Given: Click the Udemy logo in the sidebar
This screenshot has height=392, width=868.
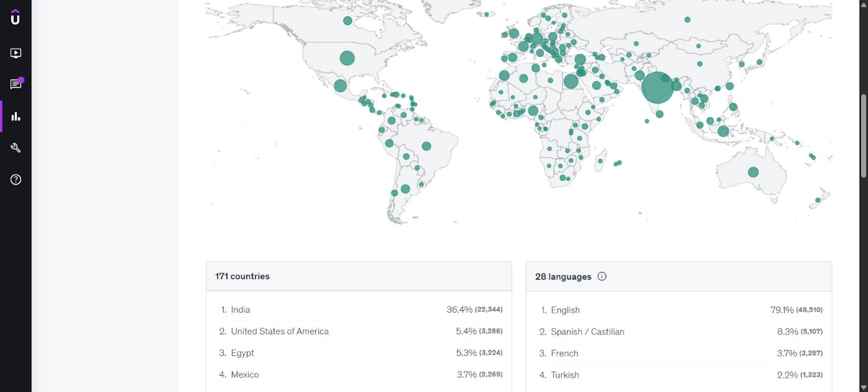Looking at the screenshot, I should click(15, 17).
